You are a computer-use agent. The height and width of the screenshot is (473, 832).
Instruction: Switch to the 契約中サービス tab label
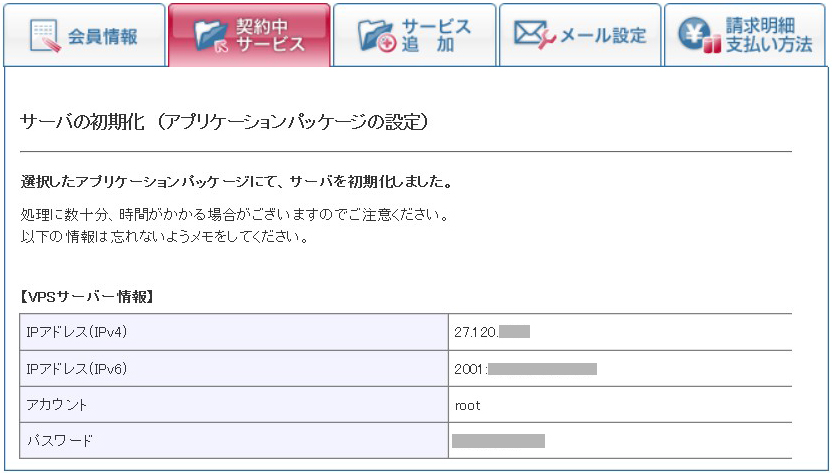(272, 37)
